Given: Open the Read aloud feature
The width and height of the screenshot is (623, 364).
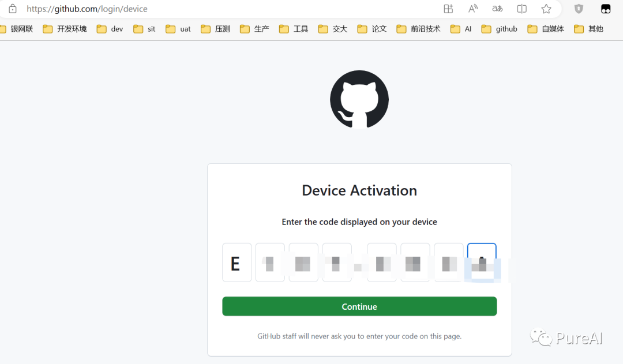Looking at the screenshot, I should (472, 9).
